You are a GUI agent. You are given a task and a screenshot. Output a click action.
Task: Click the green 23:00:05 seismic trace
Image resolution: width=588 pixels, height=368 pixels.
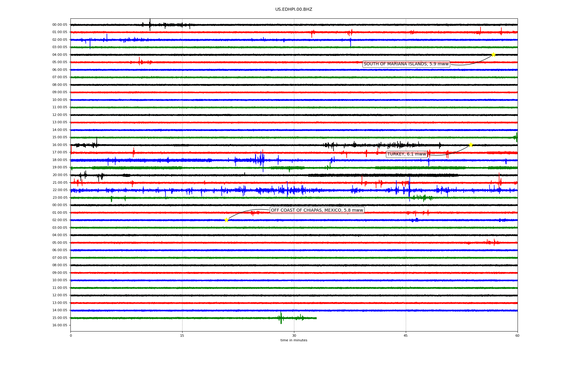tap(294, 198)
